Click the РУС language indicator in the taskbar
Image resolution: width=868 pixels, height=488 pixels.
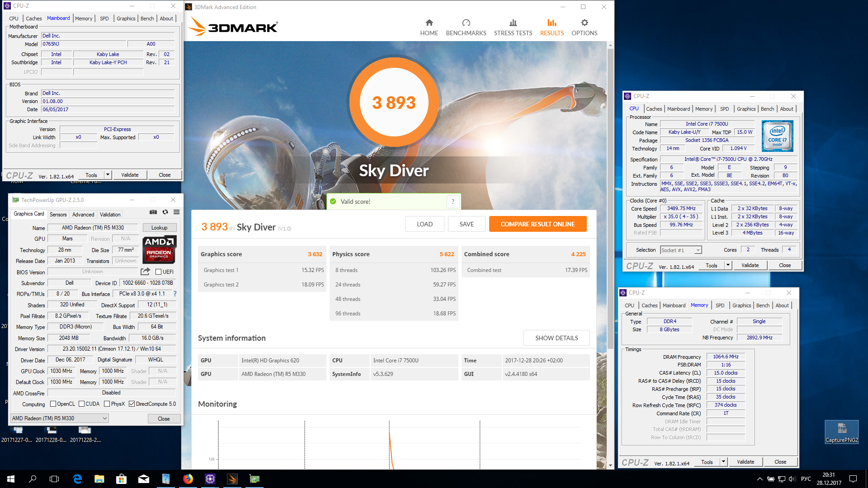(806, 479)
